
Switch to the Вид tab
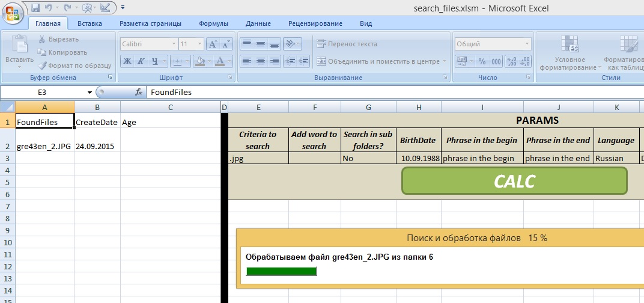point(365,23)
